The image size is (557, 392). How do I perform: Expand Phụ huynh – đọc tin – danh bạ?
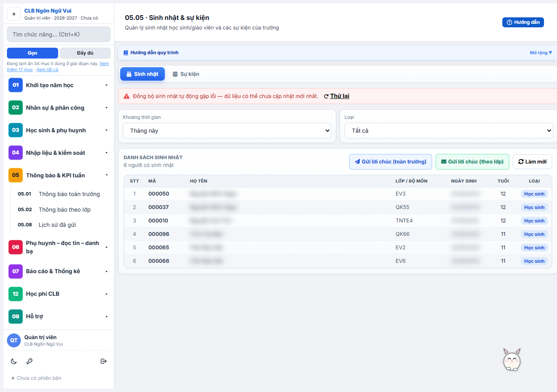pyautogui.click(x=59, y=247)
